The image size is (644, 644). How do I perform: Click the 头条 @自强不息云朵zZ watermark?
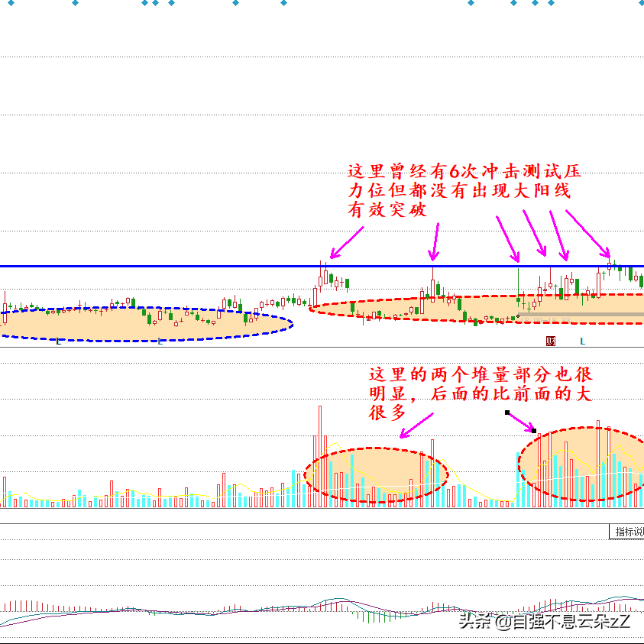pos(545,621)
